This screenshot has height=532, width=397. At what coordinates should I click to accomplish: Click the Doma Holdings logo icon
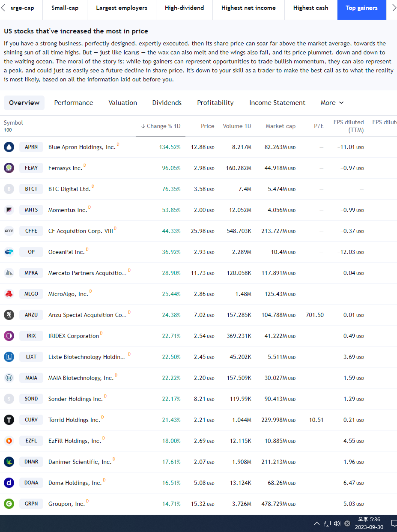click(x=9, y=483)
